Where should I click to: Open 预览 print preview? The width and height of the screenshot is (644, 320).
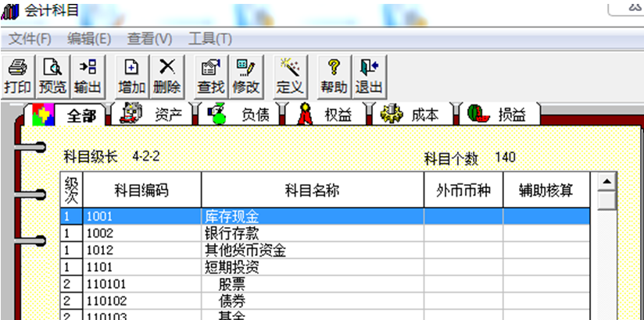pos(53,76)
